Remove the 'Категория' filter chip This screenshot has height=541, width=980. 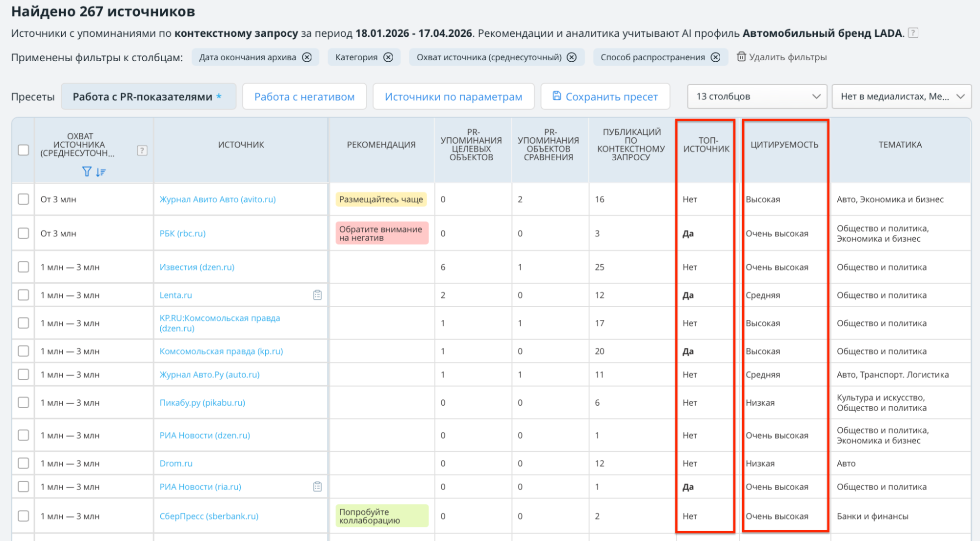[x=388, y=57]
